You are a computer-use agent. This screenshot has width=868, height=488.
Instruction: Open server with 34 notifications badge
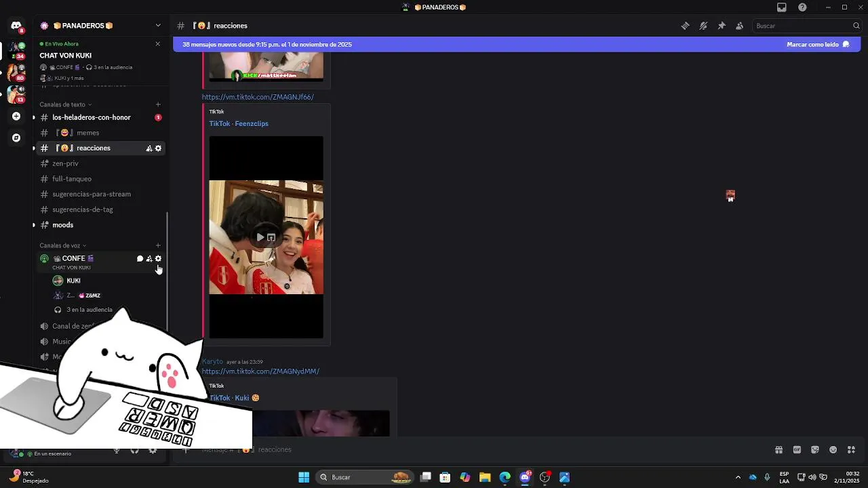tap(16, 50)
